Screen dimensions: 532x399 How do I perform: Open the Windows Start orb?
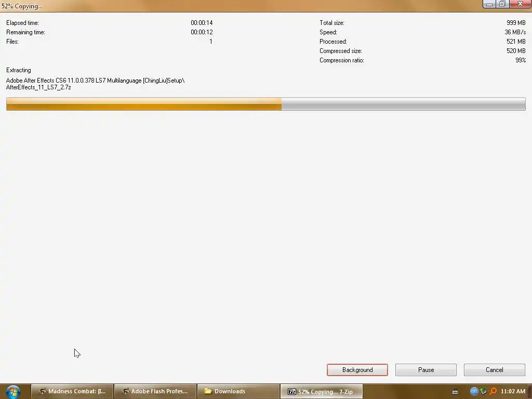(13, 392)
